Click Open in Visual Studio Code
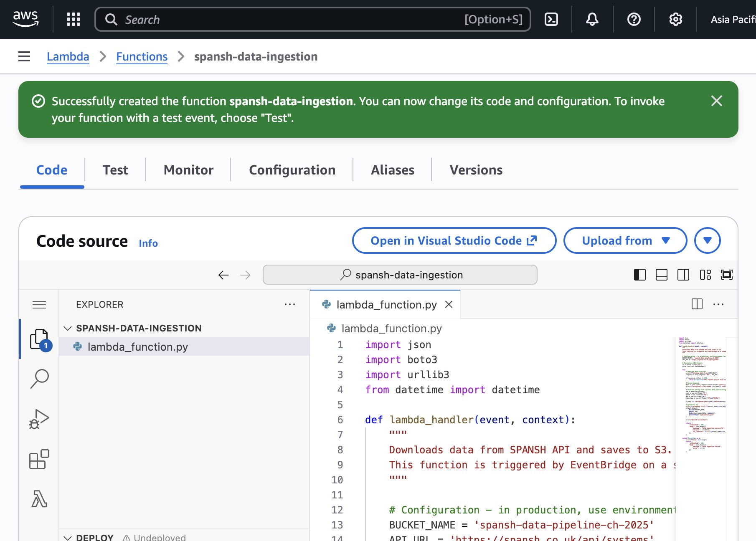Screen dimensions: 756x541 (x=454, y=240)
